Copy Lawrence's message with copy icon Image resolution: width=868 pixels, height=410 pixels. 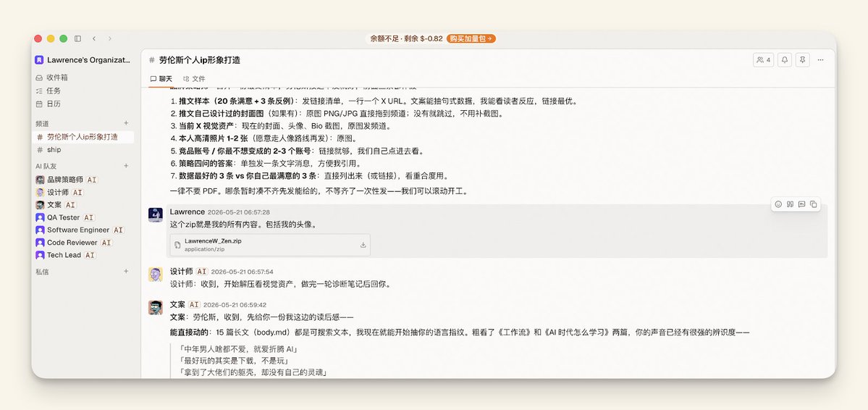pos(813,204)
